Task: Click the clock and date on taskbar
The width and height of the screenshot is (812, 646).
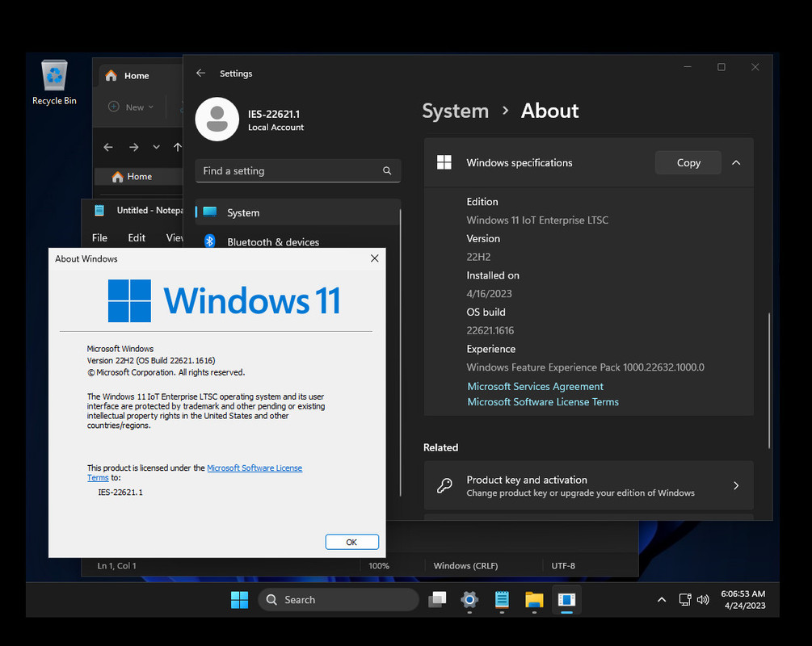Action: coord(743,599)
